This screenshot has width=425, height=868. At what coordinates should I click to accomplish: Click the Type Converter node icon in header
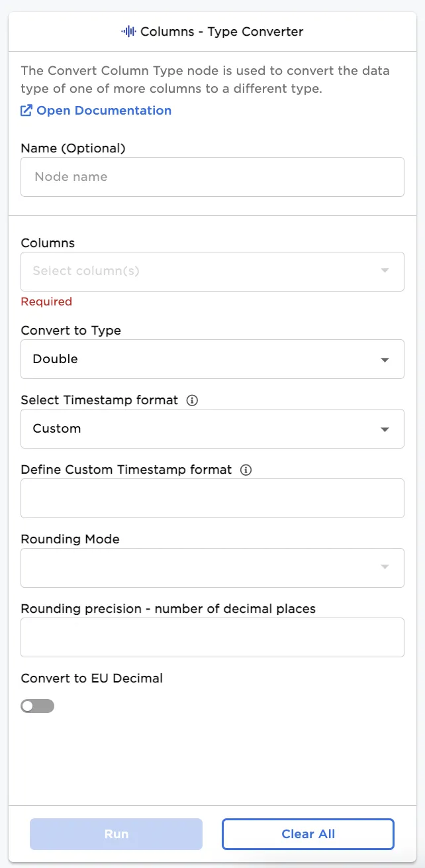tap(128, 31)
